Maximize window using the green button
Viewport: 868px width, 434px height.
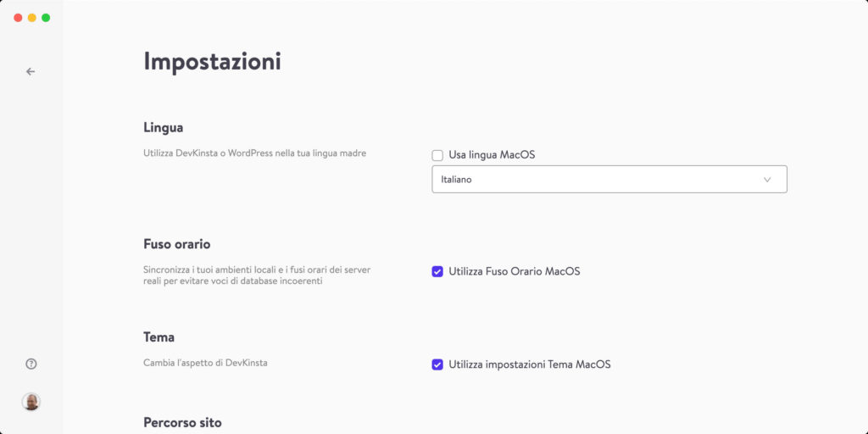[x=46, y=18]
